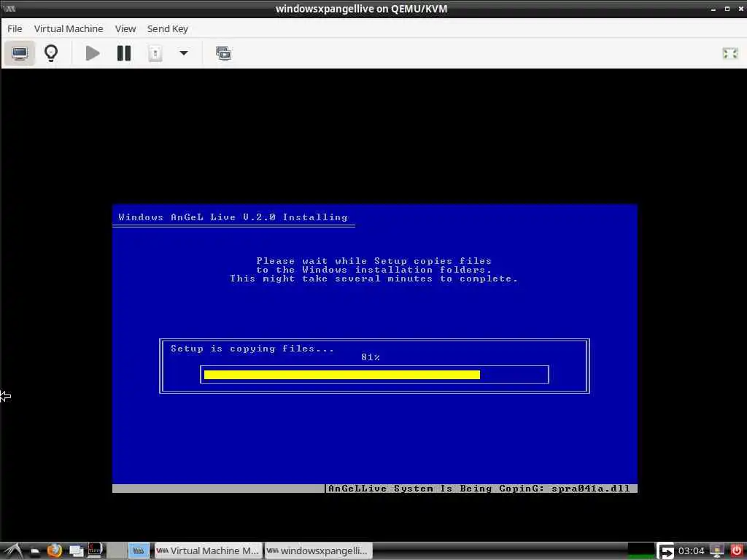This screenshot has width=747, height=560.
Task: Show the graphical console view
Action: [20, 52]
